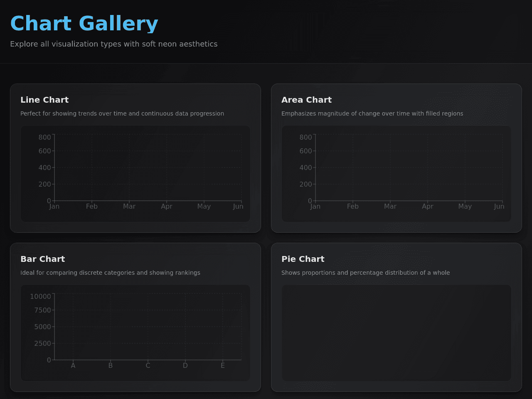Click category label 'E' in Bar Chart
Viewport: 532px width, 399px height.
coord(223,365)
